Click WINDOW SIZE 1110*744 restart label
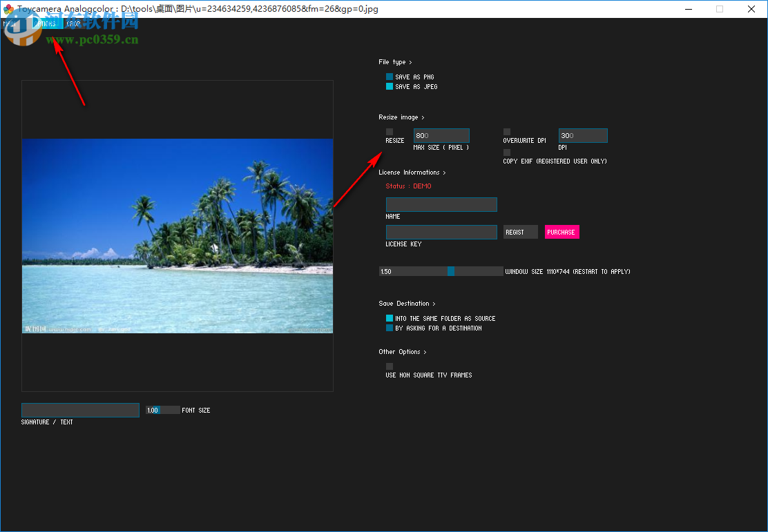The width and height of the screenshot is (768, 532). point(568,272)
